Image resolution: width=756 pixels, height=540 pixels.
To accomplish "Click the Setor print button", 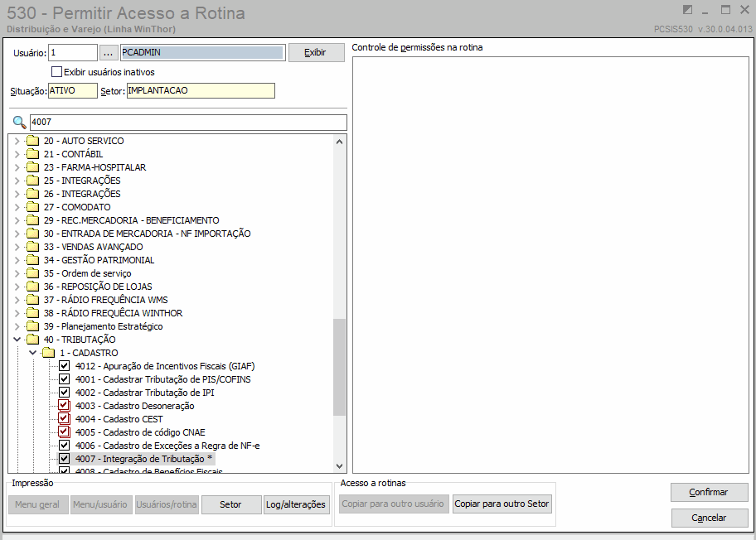I will (x=231, y=504).
